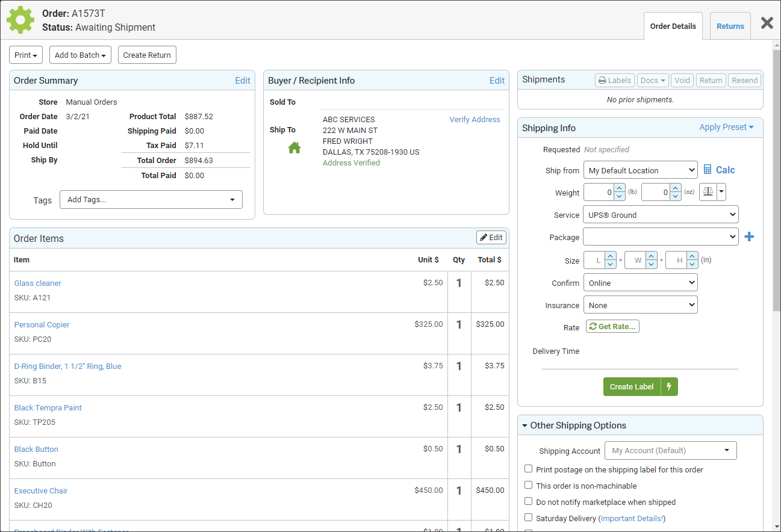Click the lightning bolt beside Create Label

coord(669,387)
